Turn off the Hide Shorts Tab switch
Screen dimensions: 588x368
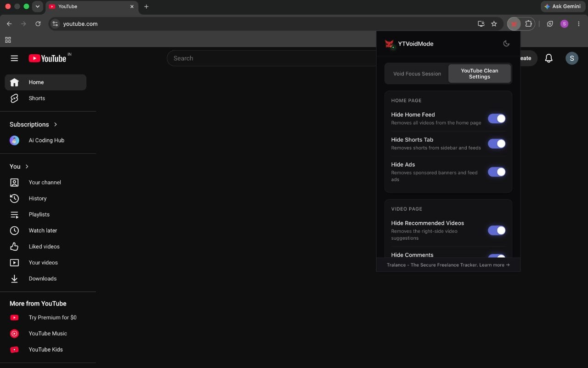click(497, 144)
